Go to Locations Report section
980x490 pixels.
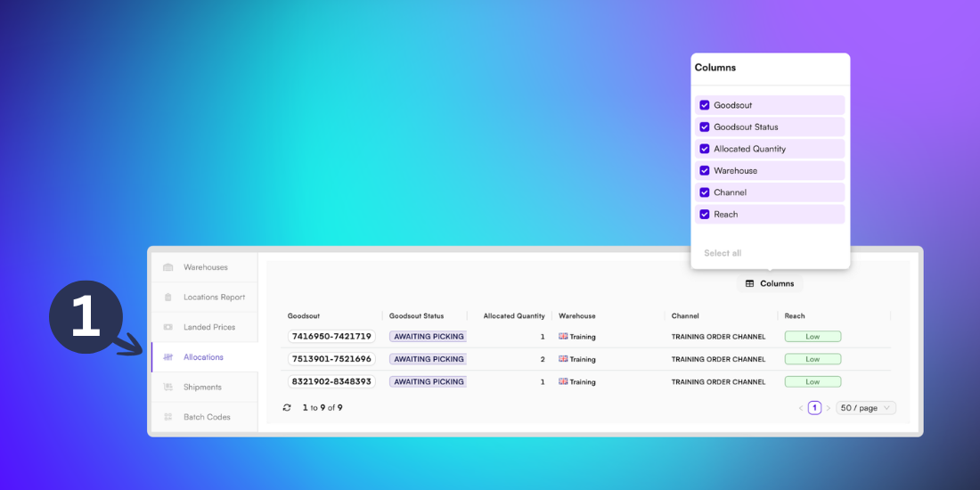204,298
